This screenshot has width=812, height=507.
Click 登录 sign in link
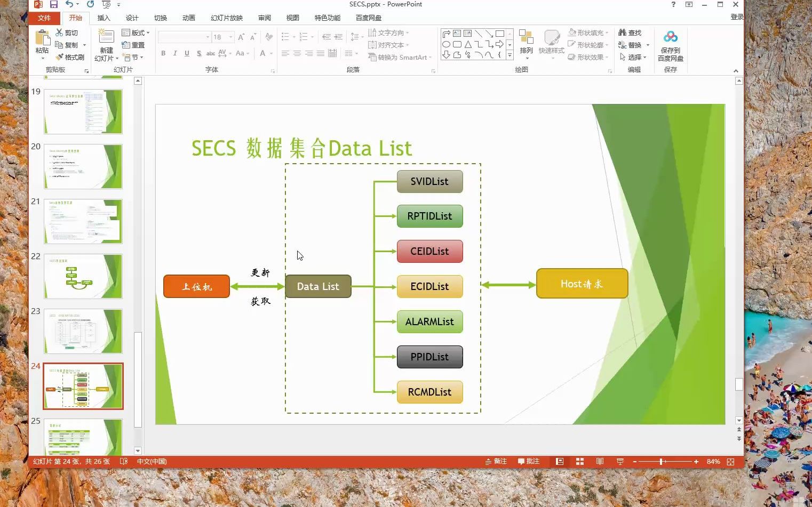(737, 17)
